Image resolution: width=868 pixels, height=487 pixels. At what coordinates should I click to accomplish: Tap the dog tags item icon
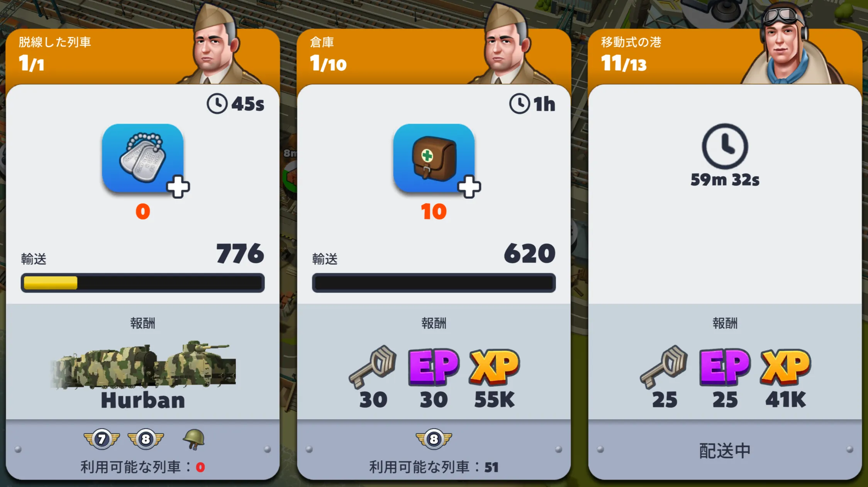143,158
